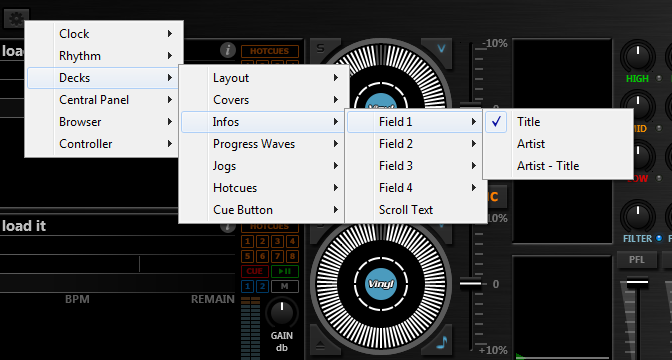Expand the Progress Waves submenu

click(x=263, y=144)
